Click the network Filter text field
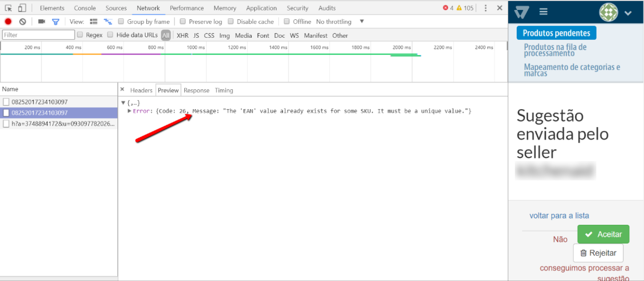 38,35
